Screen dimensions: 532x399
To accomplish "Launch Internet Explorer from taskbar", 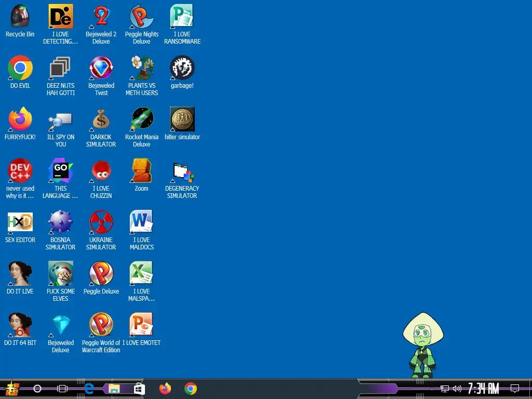I will tap(89, 389).
